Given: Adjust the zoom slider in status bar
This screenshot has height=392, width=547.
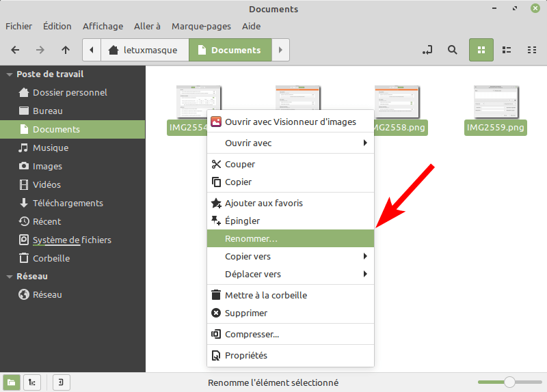Looking at the screenshot, I should click(509, 382).
